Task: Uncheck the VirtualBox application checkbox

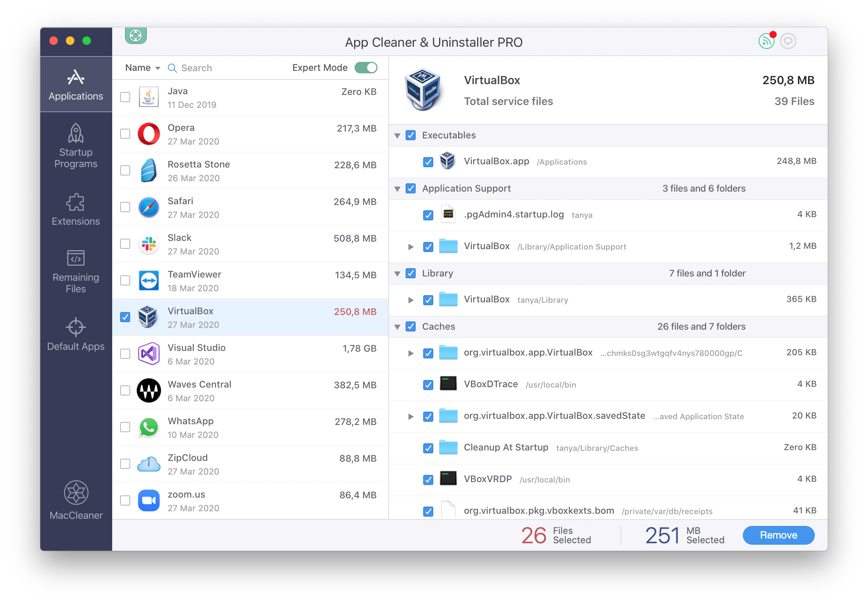Action: point(126,316)
